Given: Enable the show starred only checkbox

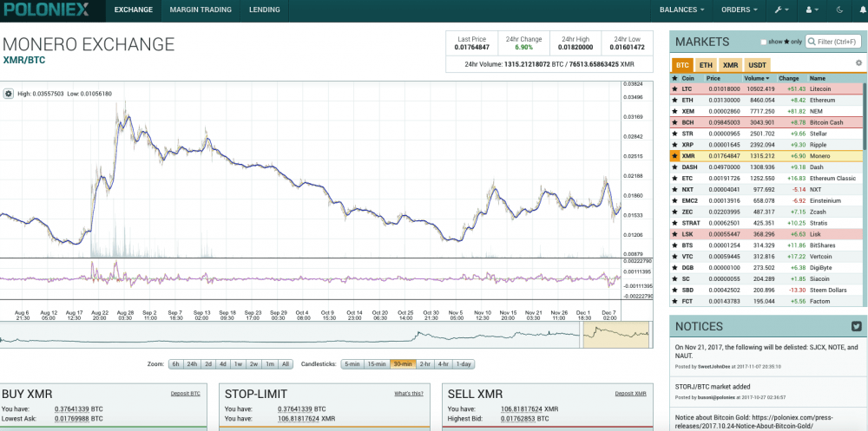Looking at the screenshot, I should (x=764, y=42).
